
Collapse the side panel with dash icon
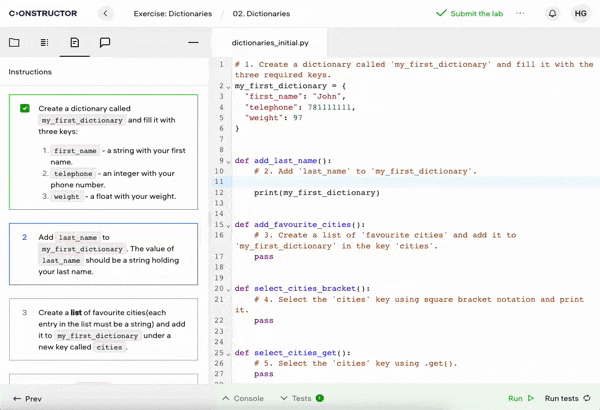pos(193,43)
